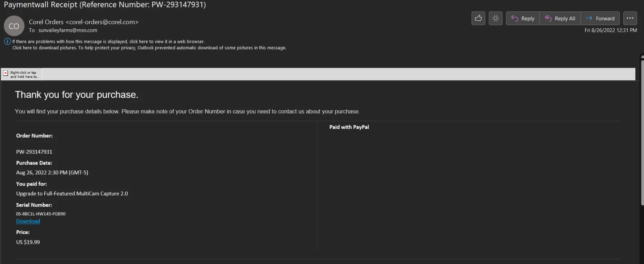
Task: Open the more actions ellipsis menu
Action: coord(630,18)
